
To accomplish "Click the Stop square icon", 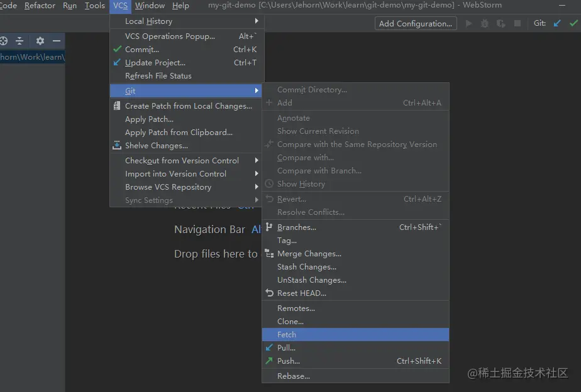I will [517, 24].
